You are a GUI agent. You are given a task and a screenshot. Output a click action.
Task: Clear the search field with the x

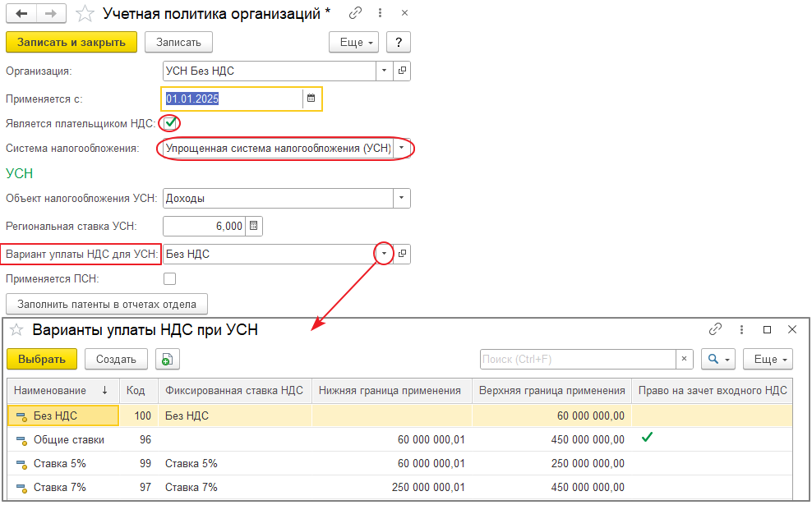684,359
